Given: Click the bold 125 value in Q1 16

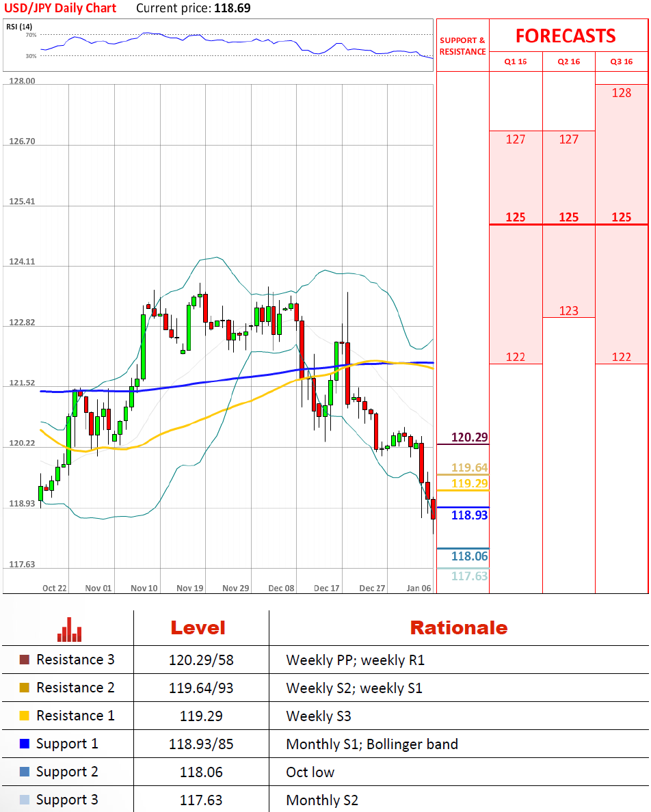Looking at the screenshot, I should (x=516, y=217).
